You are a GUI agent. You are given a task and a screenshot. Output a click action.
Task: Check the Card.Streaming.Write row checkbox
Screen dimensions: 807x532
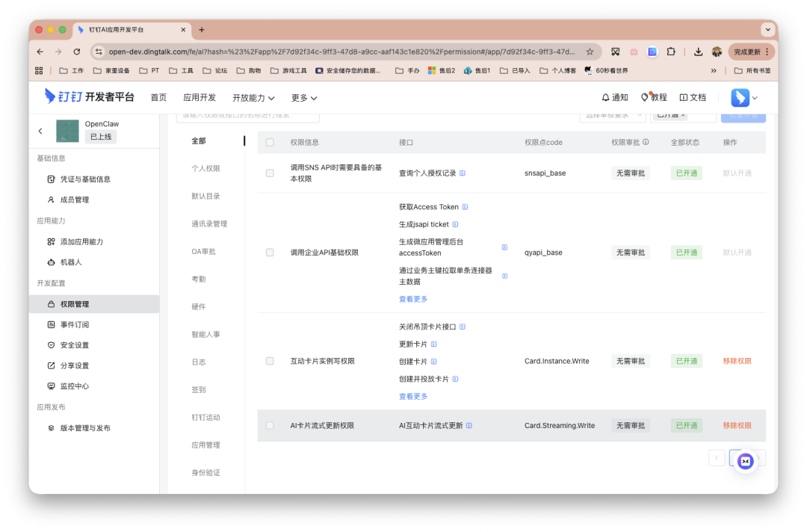[270, 424]
